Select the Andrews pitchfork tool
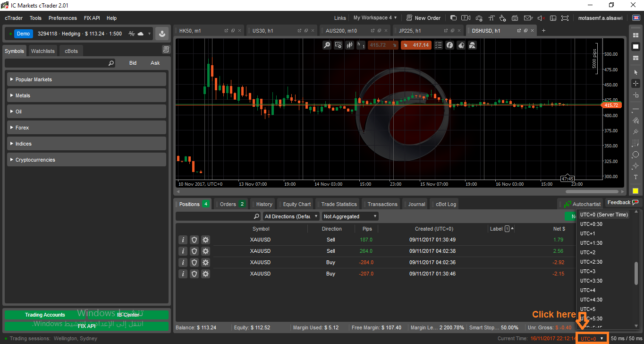Screen dimensions: 644x344 coord(636,132)
